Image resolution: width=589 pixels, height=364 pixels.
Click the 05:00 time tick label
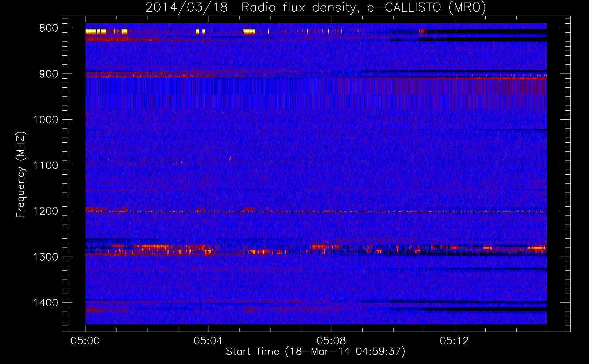click(86, 341)
